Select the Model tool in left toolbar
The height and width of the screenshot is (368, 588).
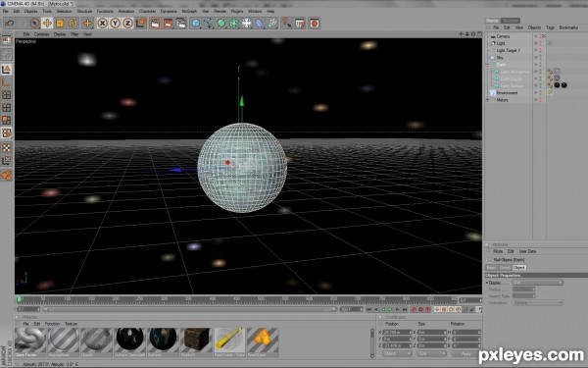(7, 70)
